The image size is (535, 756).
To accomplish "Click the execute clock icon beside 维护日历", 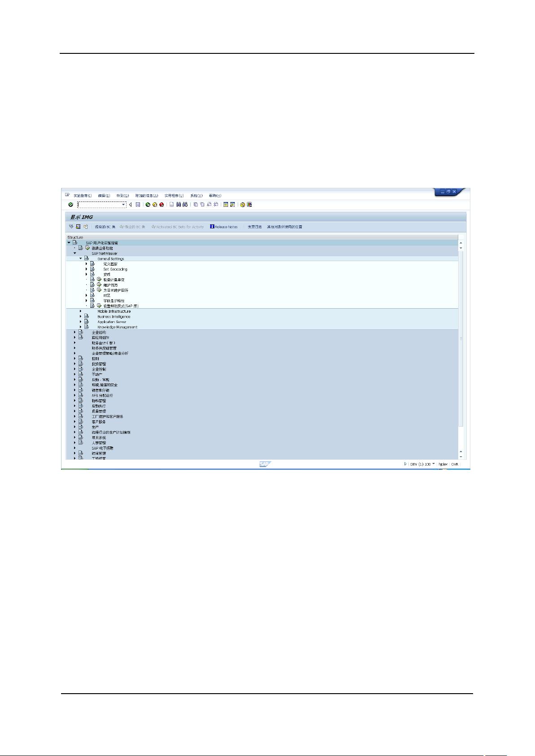I will pos(99,285).
